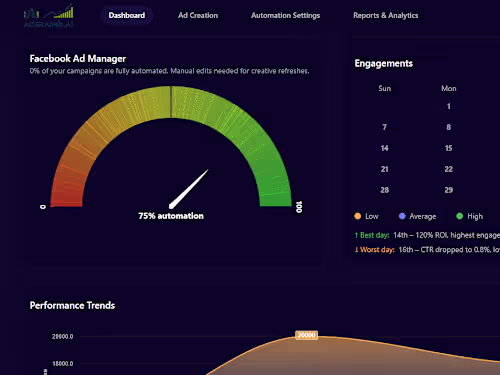Image resolution: width=500 pixels, height=375 pixels.
Task: Select day 1 in the Engagements calendar
Action: tap(449, 106)
